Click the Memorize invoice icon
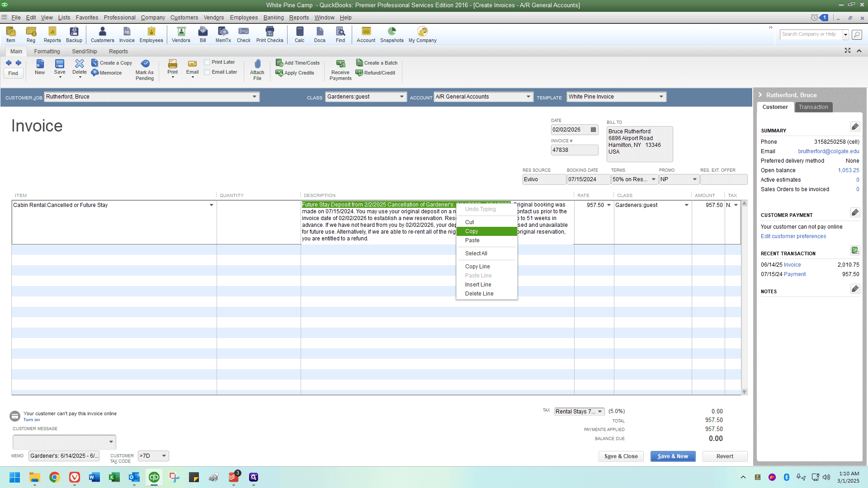The width and height of the screenshot is (868, 488). (107, 73)
